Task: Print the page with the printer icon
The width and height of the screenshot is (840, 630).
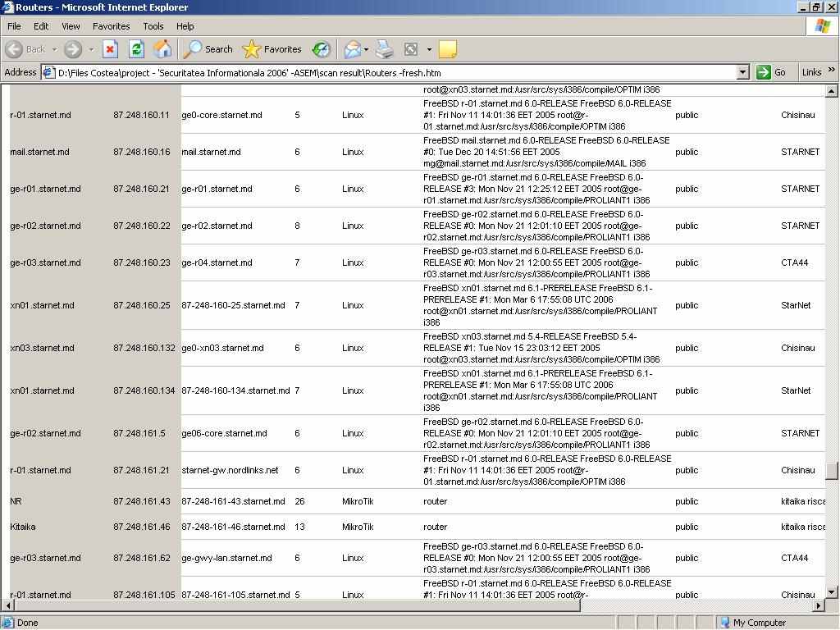Action: pyautogui.click(x=384, y=49)
